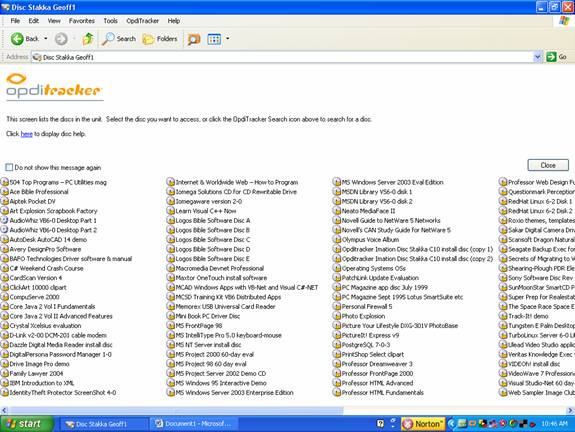575x432 pixels.
Task: Select disc icon for Family Lawyer 2004
Action: pos(5,373)
